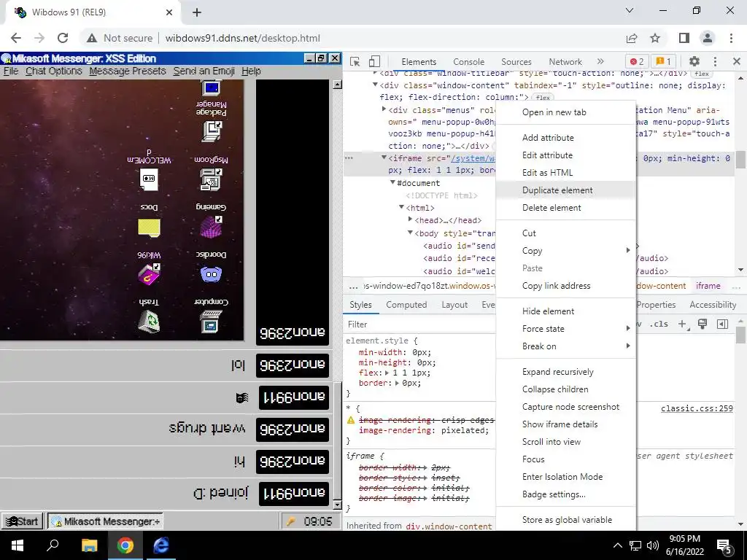Image resolution: width=747 pixels, height=560 pixels.
Task: Open Chrome profile avatar
Action: click(708, 38)
